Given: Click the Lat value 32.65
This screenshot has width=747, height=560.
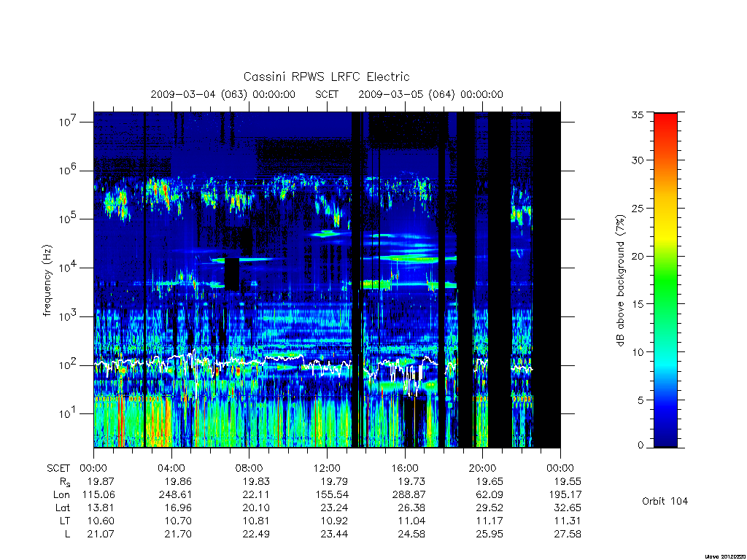Looking at the screenshot, I should coord(567,507).
